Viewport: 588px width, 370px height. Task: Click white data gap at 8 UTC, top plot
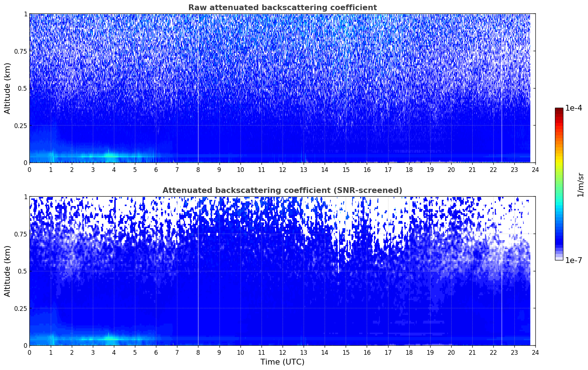(x=198, y=109)
